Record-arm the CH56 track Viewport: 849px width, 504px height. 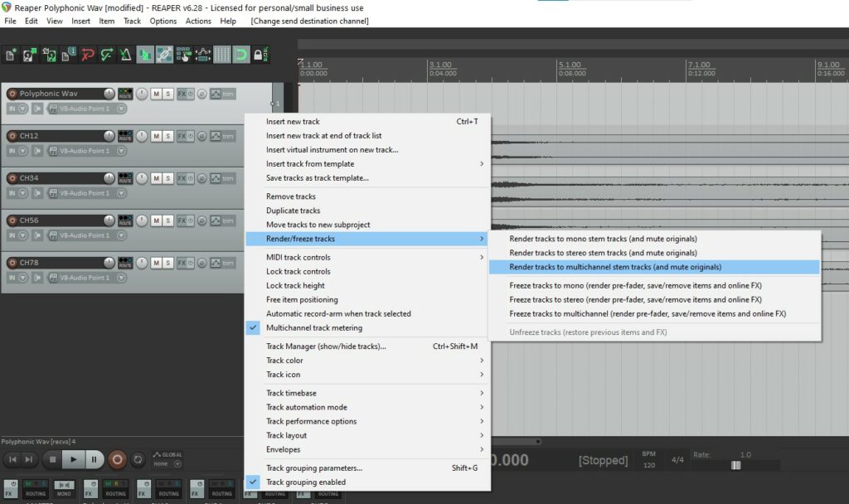[x=12, y=220]
